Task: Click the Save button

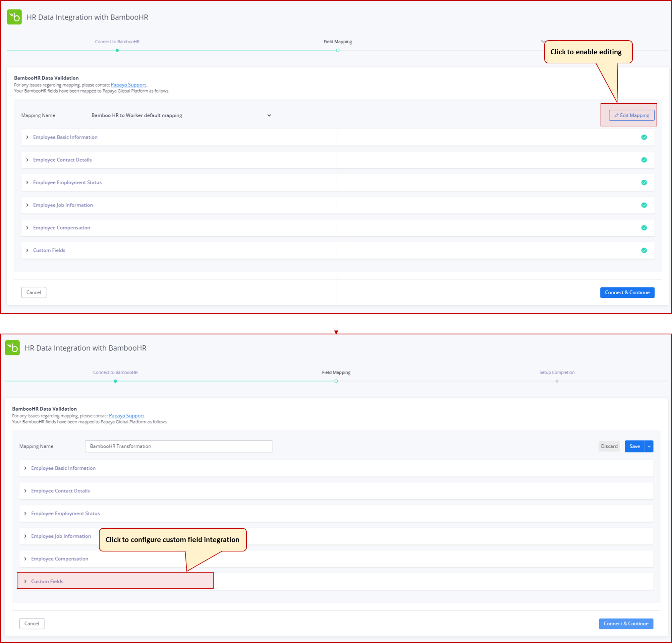Action: (635, 446)
